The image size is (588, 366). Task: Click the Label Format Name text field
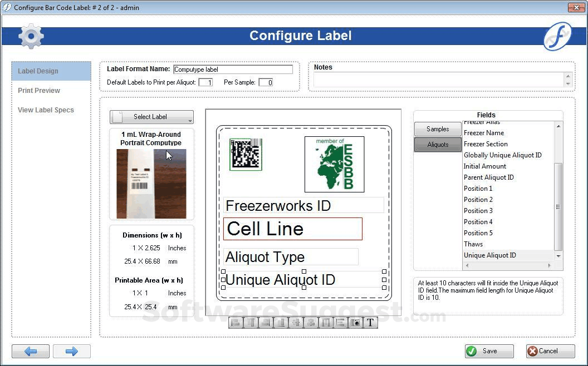(x=233, y=70)
